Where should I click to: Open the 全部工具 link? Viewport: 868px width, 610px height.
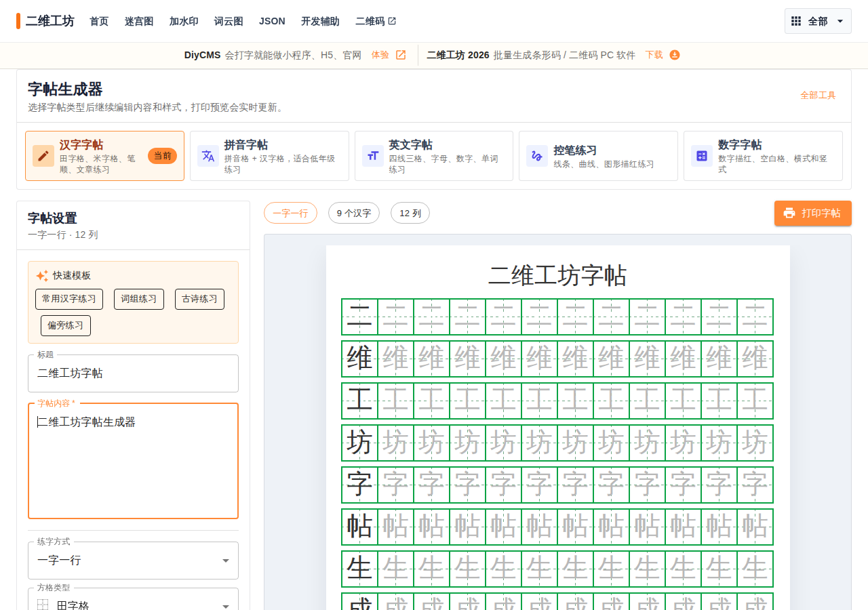click(818, 96)
